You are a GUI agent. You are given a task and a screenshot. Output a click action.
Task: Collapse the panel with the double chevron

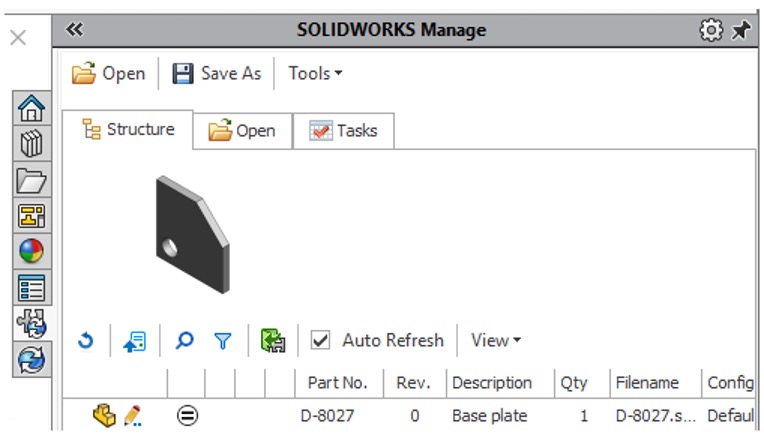(x=75, y=30)
